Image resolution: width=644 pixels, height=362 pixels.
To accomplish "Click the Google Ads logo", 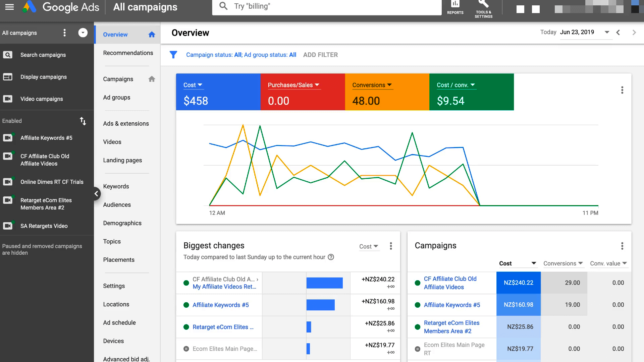I will tap(61, 7).
